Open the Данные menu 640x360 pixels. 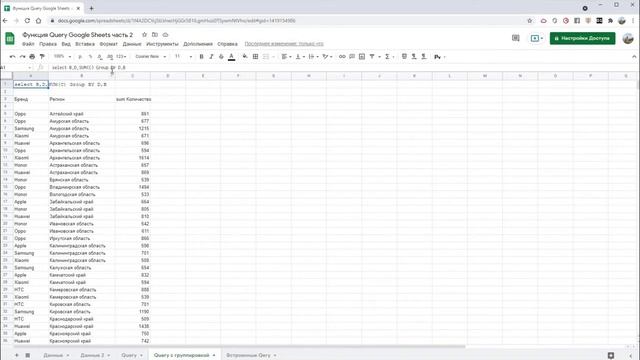(x=132, y=44)
